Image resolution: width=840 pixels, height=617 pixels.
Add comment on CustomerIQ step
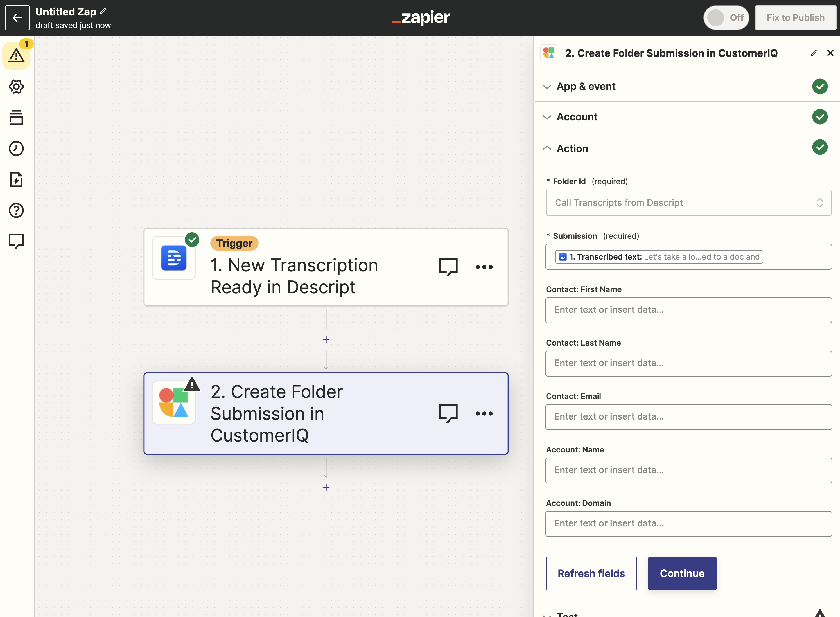(x=448, y=413)
